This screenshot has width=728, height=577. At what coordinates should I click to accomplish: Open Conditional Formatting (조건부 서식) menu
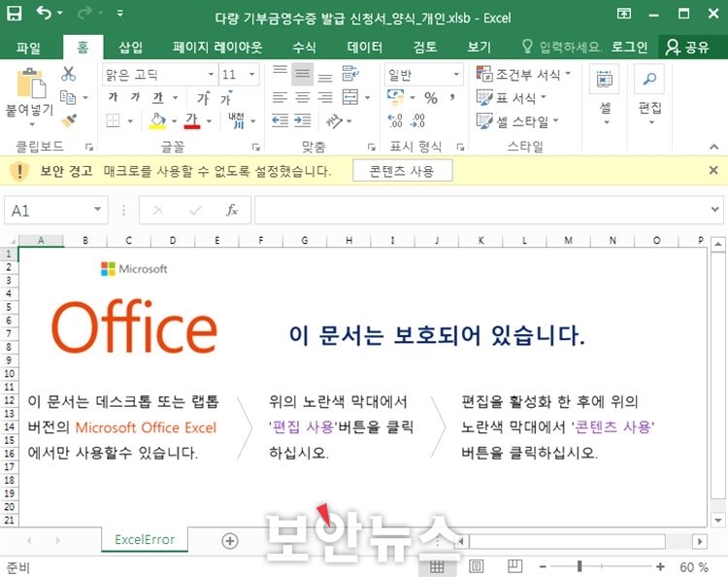(523, 74)
